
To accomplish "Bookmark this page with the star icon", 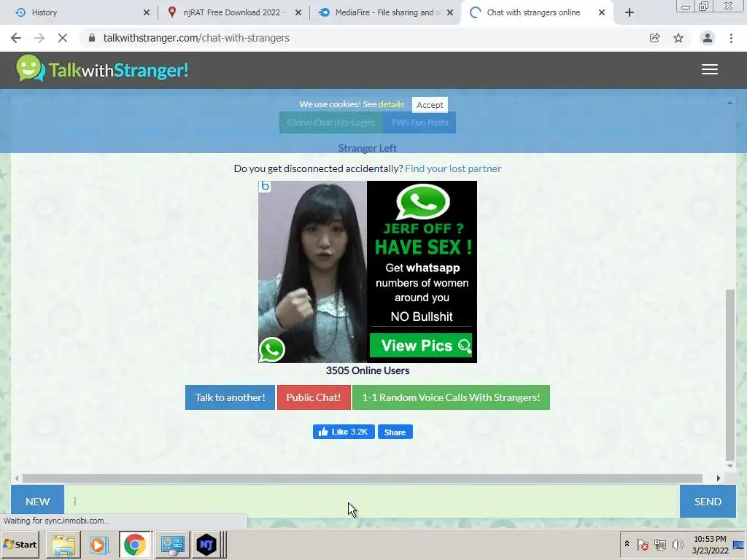I will coord(678,38).
